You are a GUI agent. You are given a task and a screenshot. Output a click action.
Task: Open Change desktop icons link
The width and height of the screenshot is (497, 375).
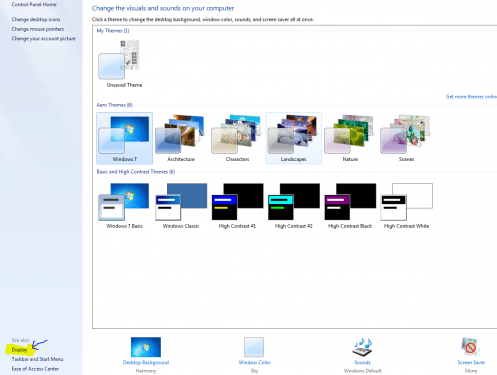(x=36, y=19)
